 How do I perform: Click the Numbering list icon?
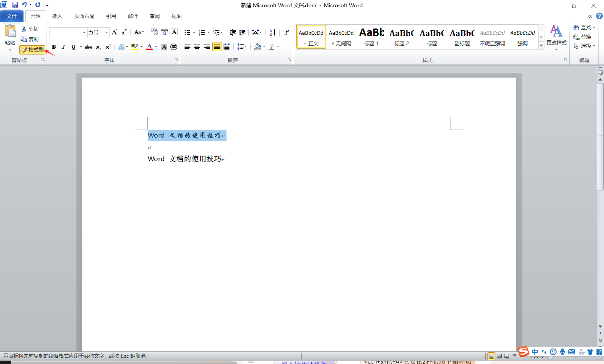point(202,32)
